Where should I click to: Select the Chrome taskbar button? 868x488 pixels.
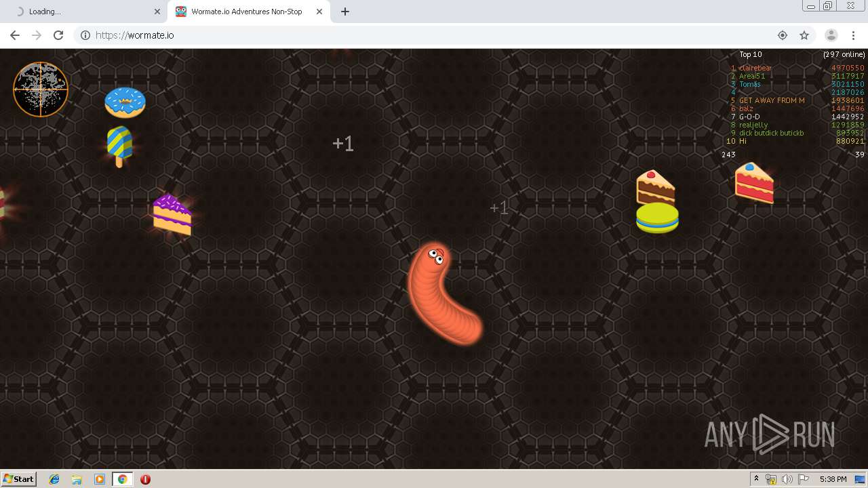pos(122,479)
